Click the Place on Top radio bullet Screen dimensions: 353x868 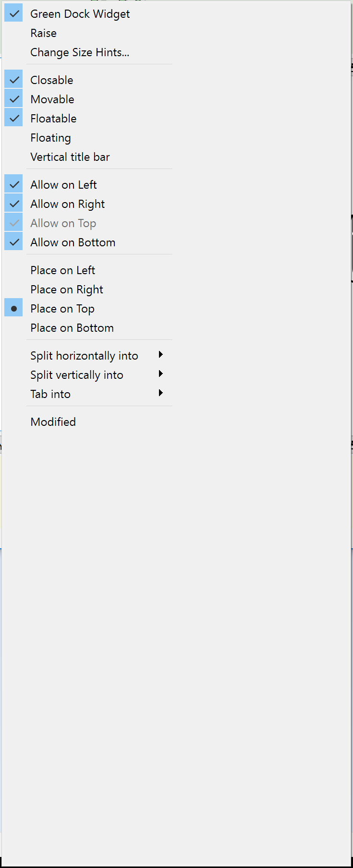14,309
